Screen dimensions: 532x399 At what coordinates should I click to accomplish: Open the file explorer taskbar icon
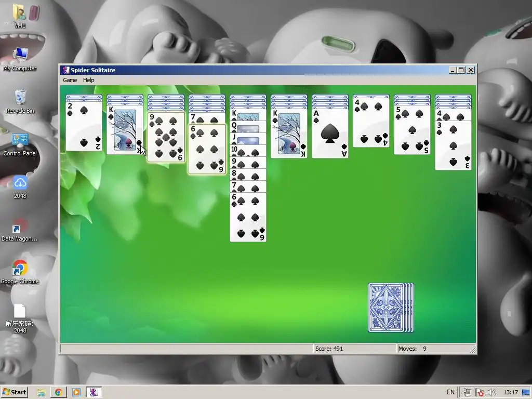click(x=41, y=393)
